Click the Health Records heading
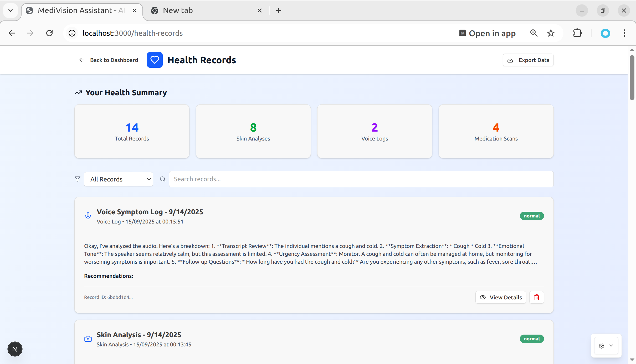636x364 pixels. (202, 60)
